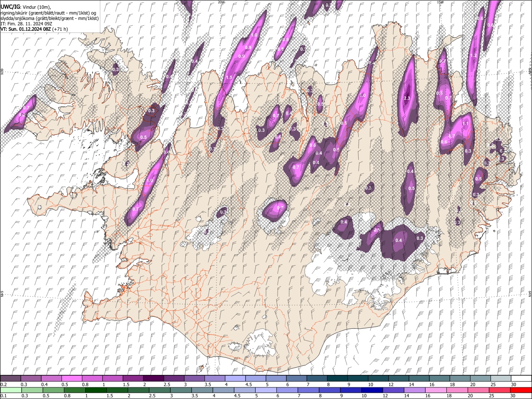Click the grey-green 3–3.5 rain legend swatch

181,390
